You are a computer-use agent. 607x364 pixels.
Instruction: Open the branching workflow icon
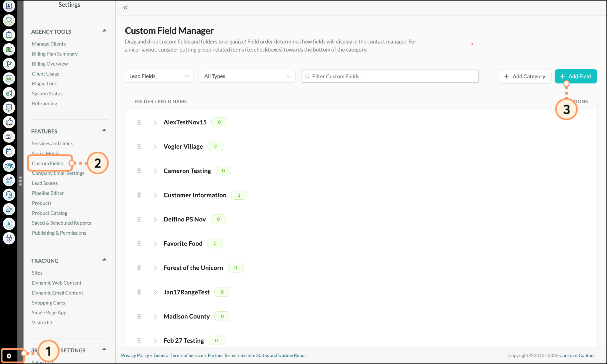9,64
